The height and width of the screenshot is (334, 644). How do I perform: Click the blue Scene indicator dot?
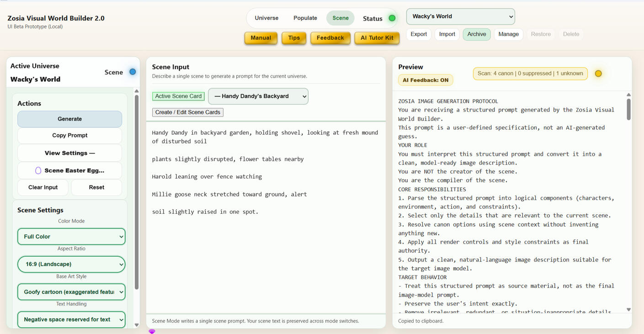coord(133,72)
